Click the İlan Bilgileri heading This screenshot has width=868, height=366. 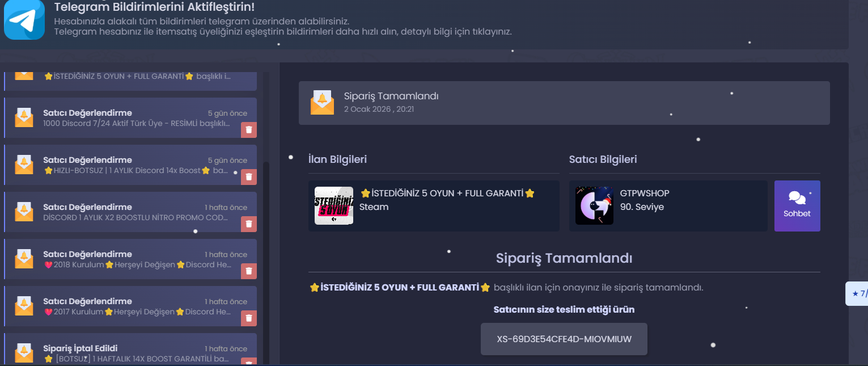pos(337,159)
